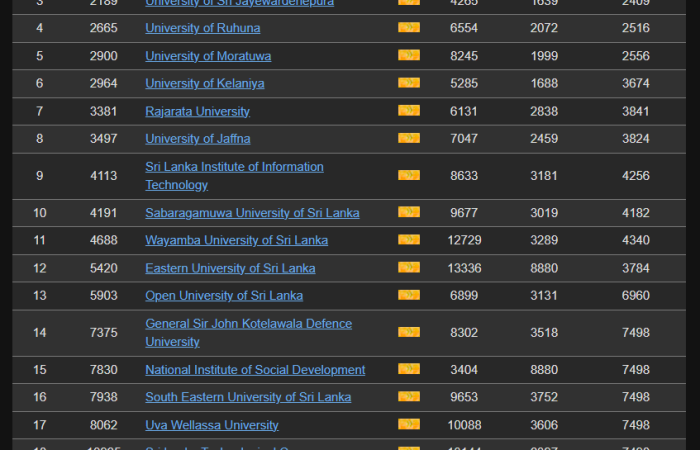
Task: Follow General Sir John Kotelawala Defence University link
Action: tap(248, 324)
